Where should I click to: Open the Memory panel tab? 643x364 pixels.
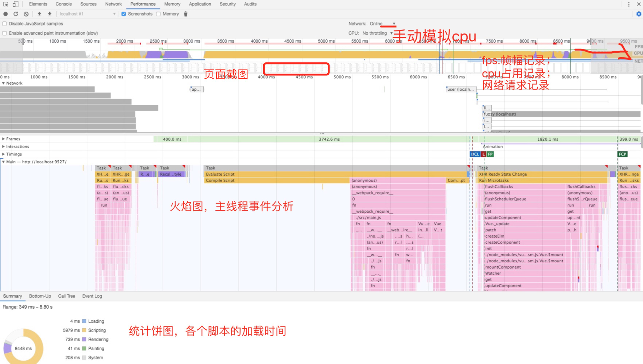[x=172, y=4]
